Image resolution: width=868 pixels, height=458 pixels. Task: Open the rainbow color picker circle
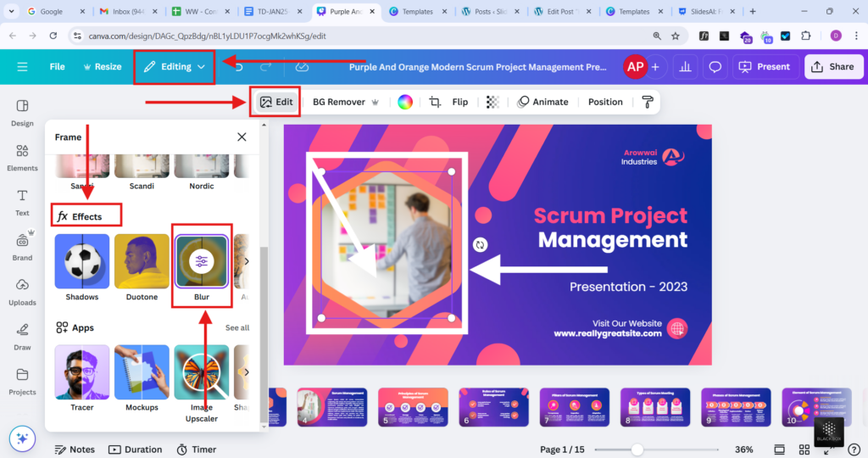tap(405, 102)
